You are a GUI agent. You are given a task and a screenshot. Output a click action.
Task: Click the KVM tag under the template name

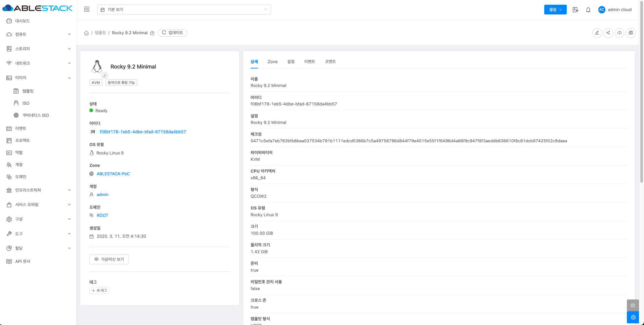(x=96, y=83)
